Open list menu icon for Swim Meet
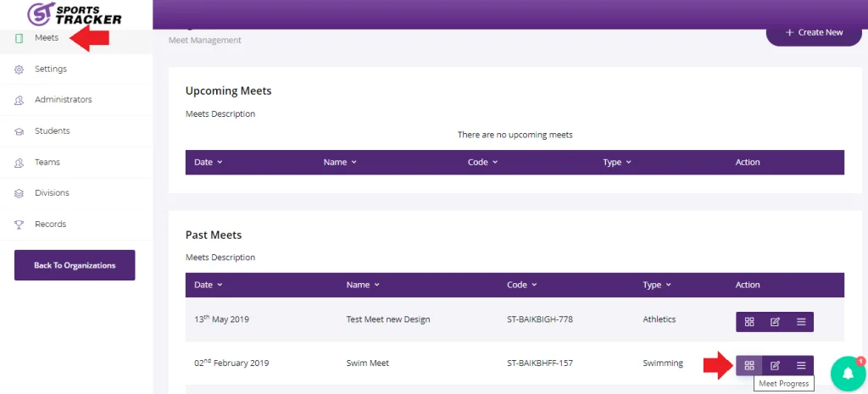 (800, 365)
